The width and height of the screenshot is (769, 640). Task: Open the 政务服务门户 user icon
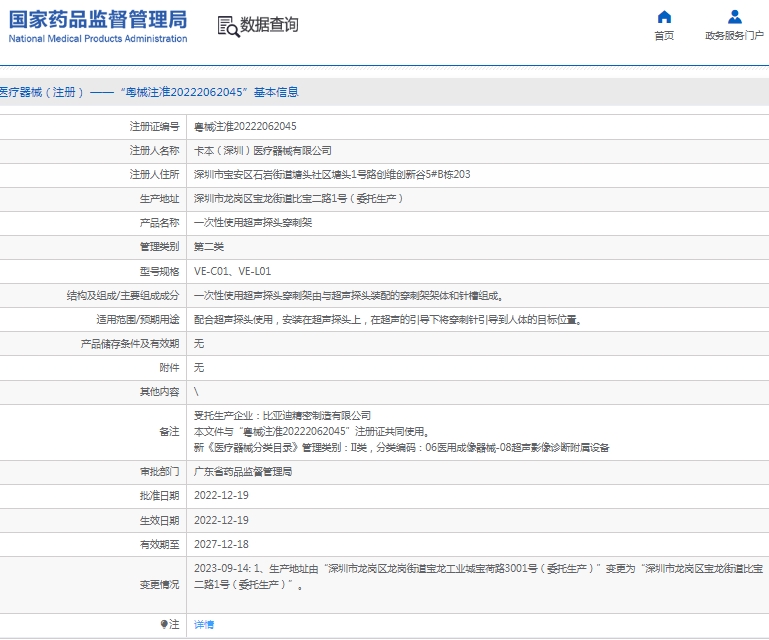point(734,17)
